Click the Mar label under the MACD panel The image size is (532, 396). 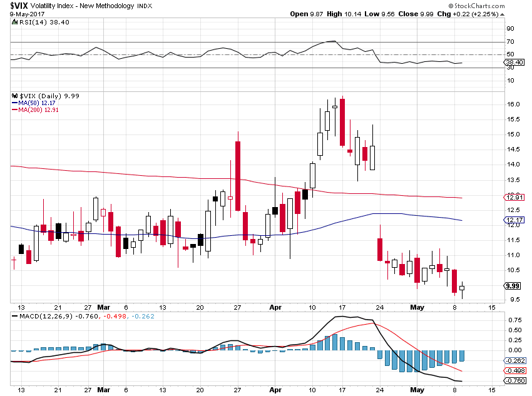click(x=103, y=390)
